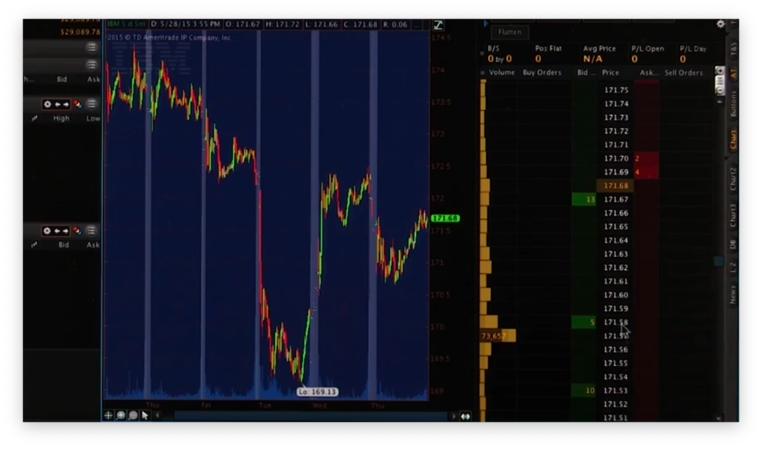The height and width of the screenshot is (449, 762).
Task: Click the expand-width arrows at chart bottom right
Action: pos(465,416)
